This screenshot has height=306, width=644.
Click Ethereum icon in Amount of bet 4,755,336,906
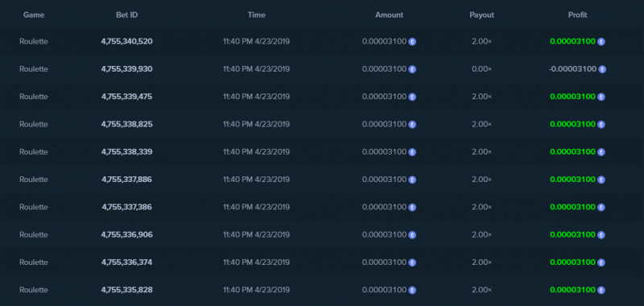[412, 234]
